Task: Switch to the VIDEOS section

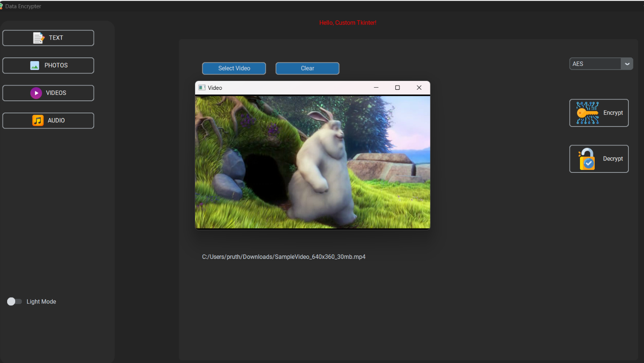Action: point(48,93)
